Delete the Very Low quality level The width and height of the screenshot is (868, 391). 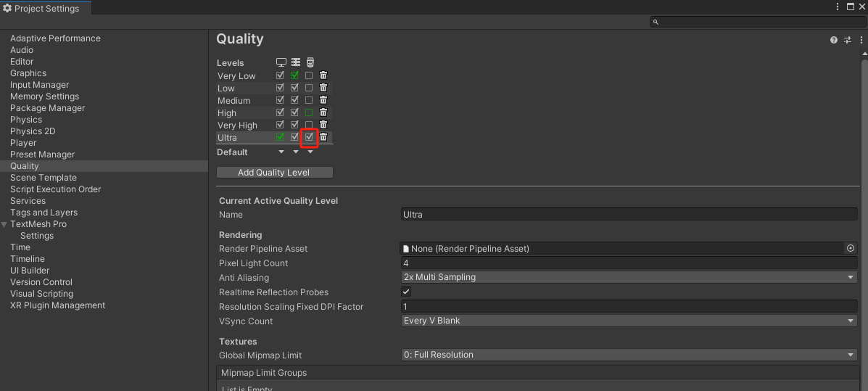[x=323, y=75]
